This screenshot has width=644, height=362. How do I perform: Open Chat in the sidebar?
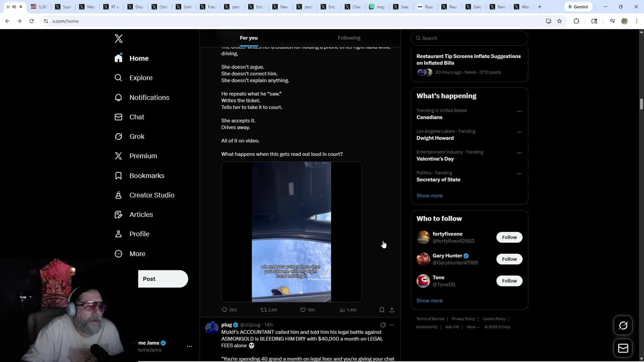pos(129,117)
